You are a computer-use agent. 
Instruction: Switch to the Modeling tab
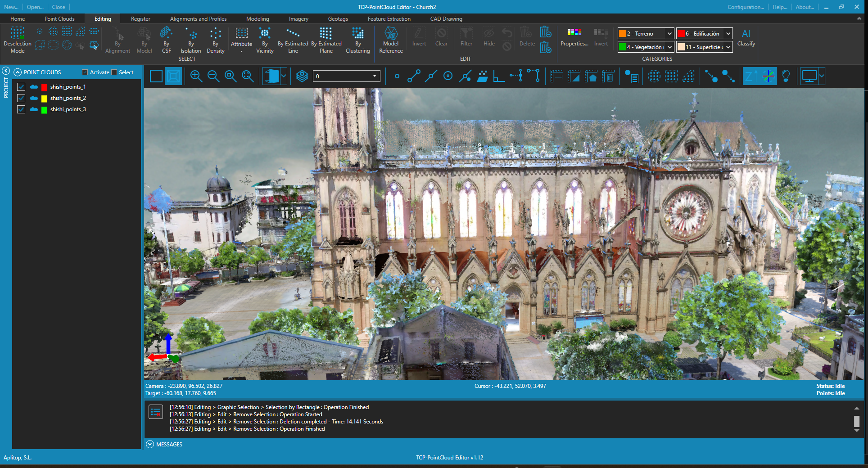[x=258, y=19]
